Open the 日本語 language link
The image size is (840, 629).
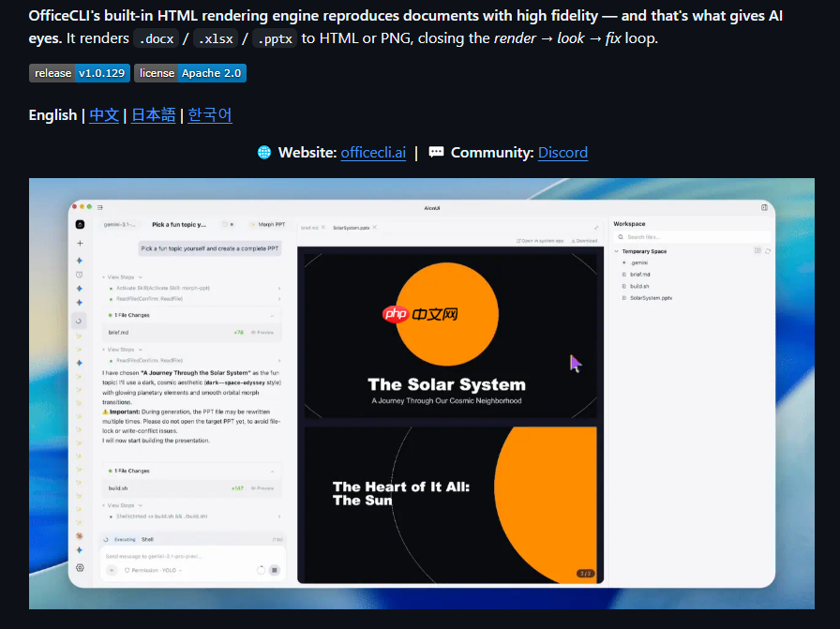(x=153, y=115)
